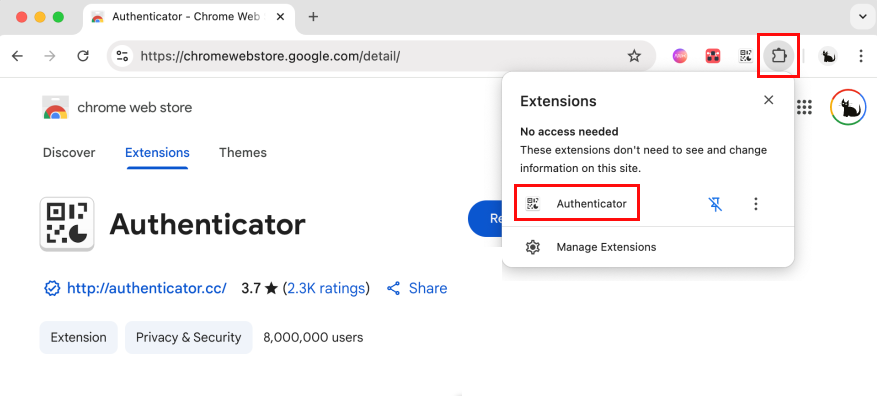Click the Authenticator page title heading
This screenshot has width=877, height=396.
click(208, 224)
